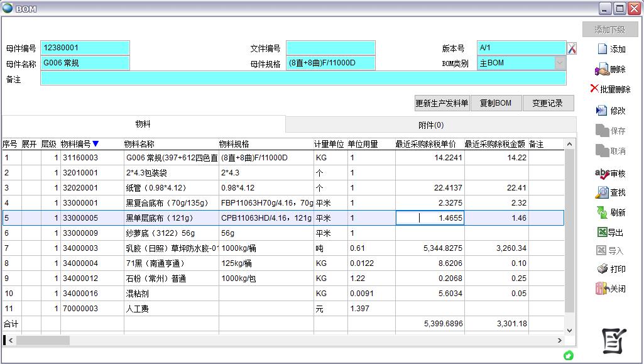Open 查找 (Search) from the sidebar
The width and height of the screenshot is (644, 364).
tap(611, 192)
